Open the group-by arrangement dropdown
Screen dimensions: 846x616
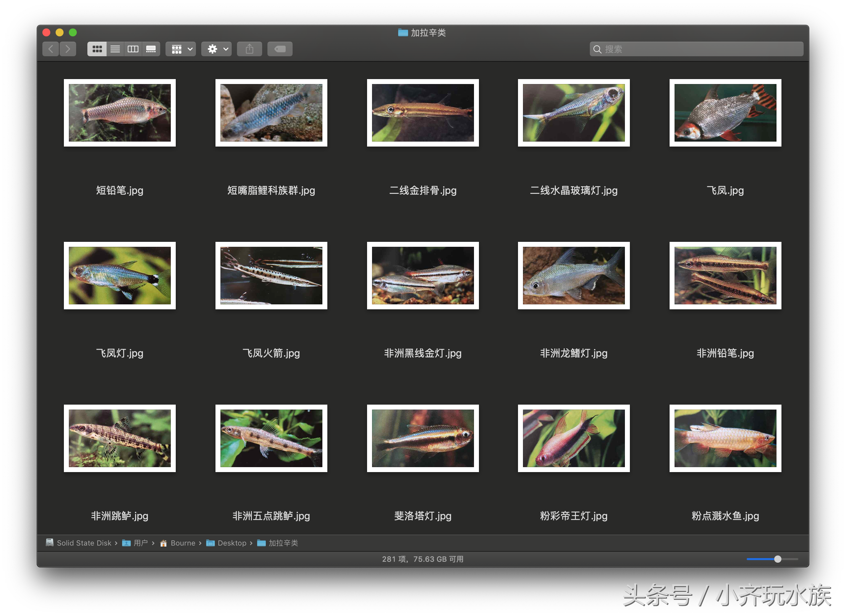coord(181,49)
